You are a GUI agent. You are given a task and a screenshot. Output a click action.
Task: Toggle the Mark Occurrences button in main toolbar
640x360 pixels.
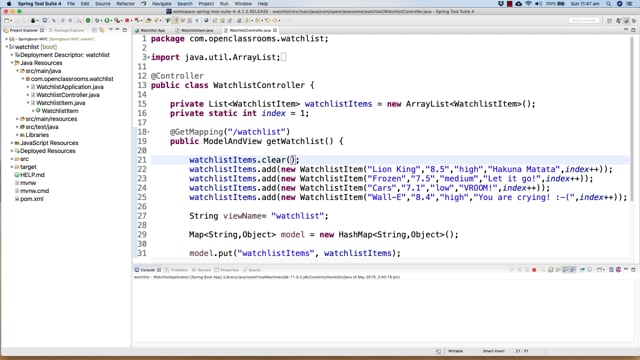[x=175, y=20]
